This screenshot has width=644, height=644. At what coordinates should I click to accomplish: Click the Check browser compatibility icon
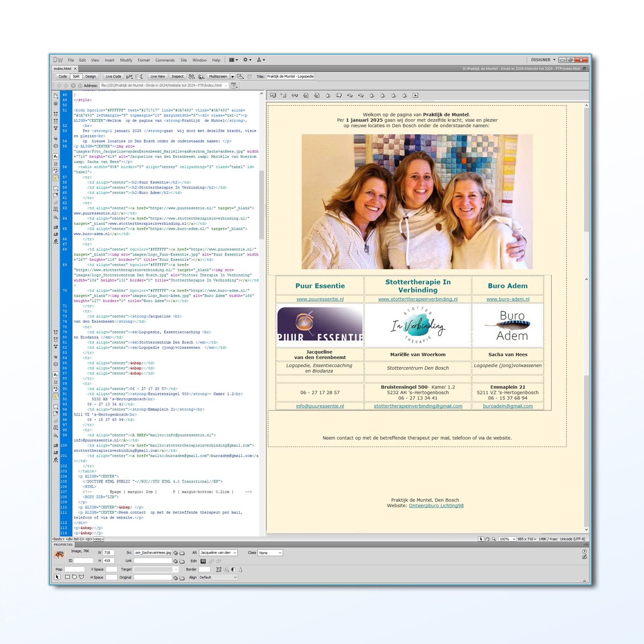point(139,76)
